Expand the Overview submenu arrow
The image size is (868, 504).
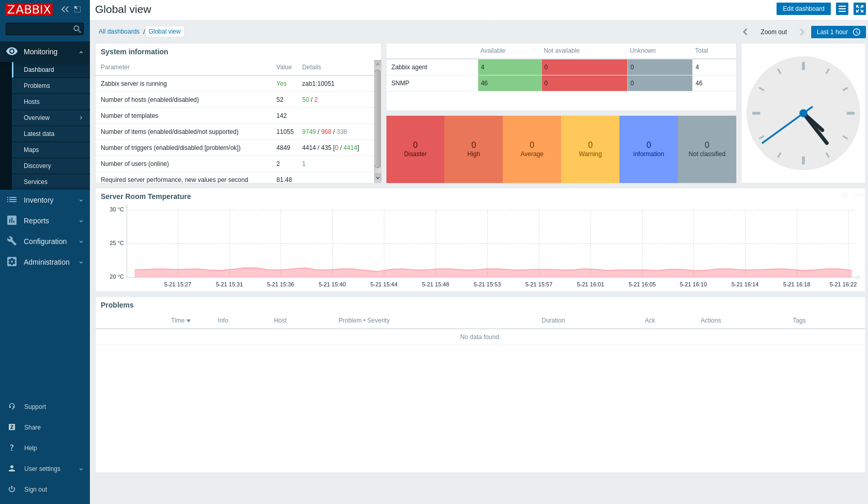[81, 118]
